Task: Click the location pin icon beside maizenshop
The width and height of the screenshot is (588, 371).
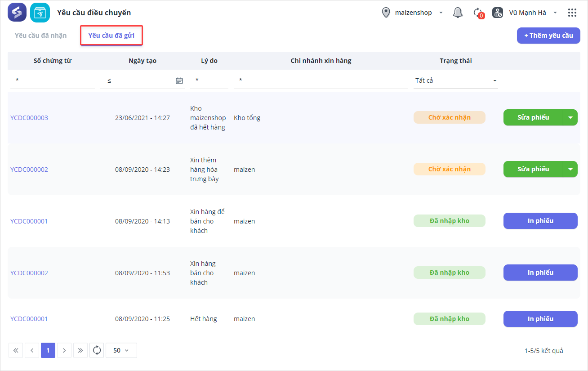Action: (386, 13)
